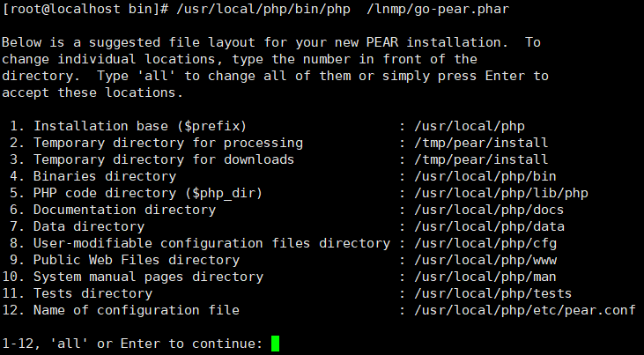This screenshot has width=644, height=355.
Task: Click the '/usr/local/php/docs' path value
Action: point(489,210)
